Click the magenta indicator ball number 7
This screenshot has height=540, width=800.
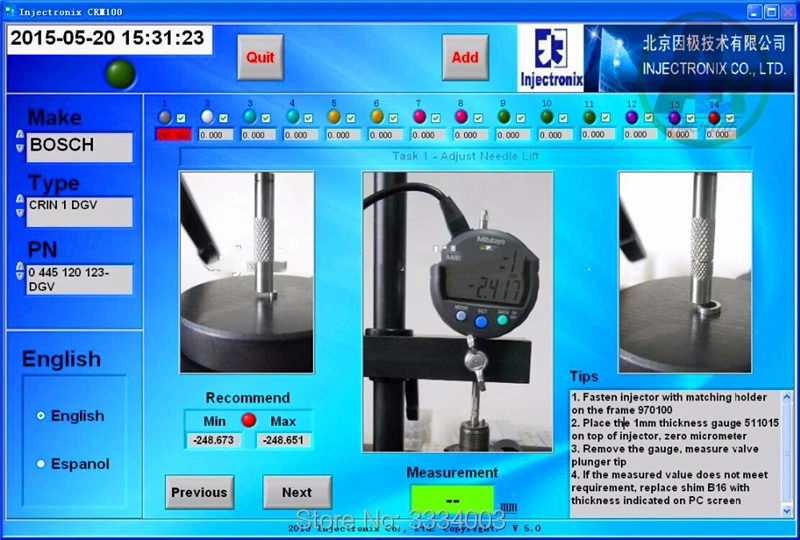pos(419,117)
